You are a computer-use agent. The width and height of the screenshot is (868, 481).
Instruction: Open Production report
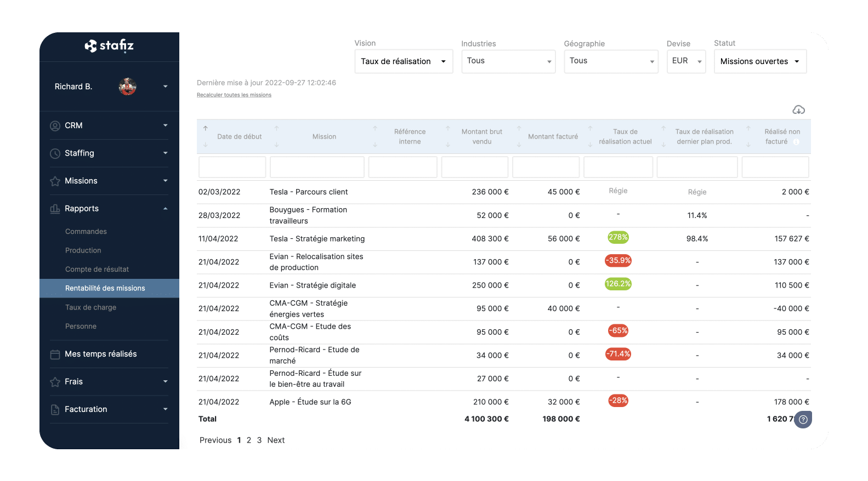coord(83,250)
